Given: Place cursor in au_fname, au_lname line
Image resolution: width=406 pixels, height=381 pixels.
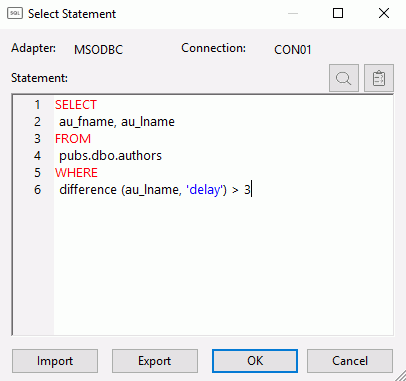Looking at the screenshot, I should click(117, 122).
